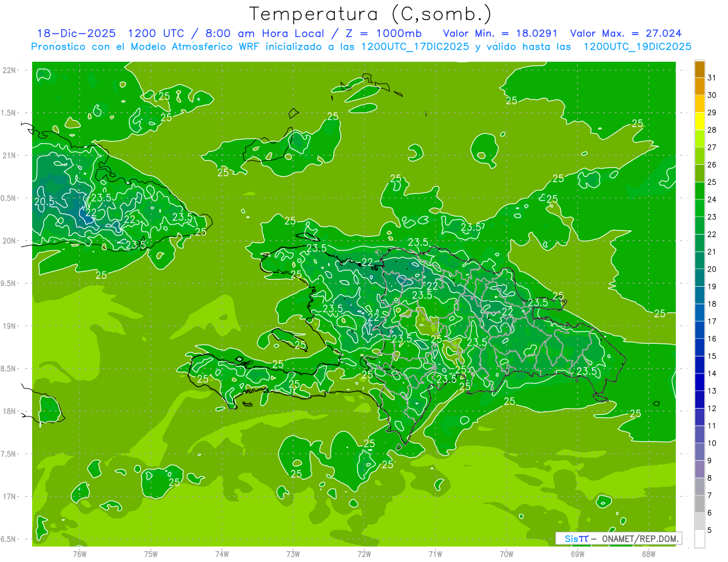
Task: Click the 68W longitude axis label
Action: click(649, 554)
